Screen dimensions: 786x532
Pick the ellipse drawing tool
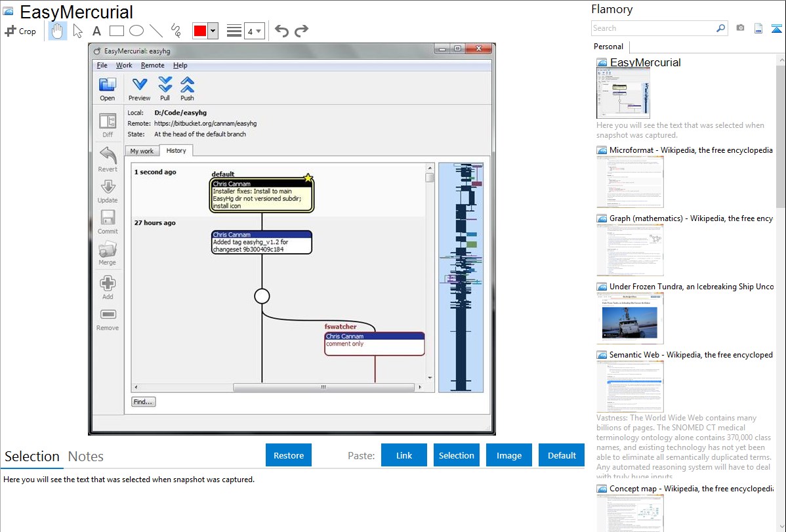136,31
